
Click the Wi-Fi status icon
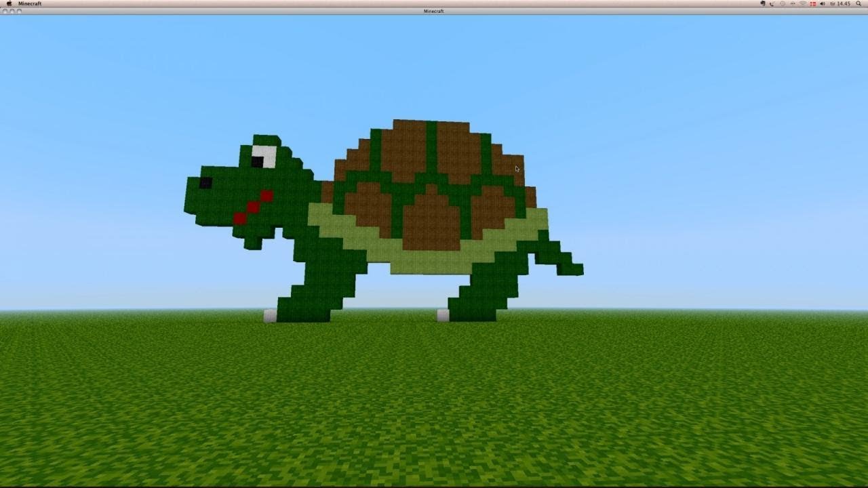click(x=803, y=3)
